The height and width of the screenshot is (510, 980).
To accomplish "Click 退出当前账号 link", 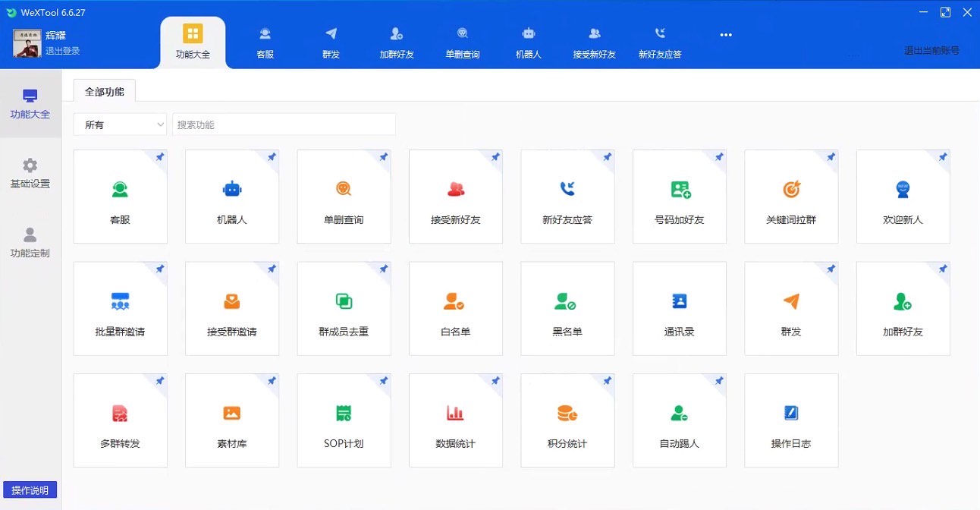I will pyautogui.click(x=931, y=51).
